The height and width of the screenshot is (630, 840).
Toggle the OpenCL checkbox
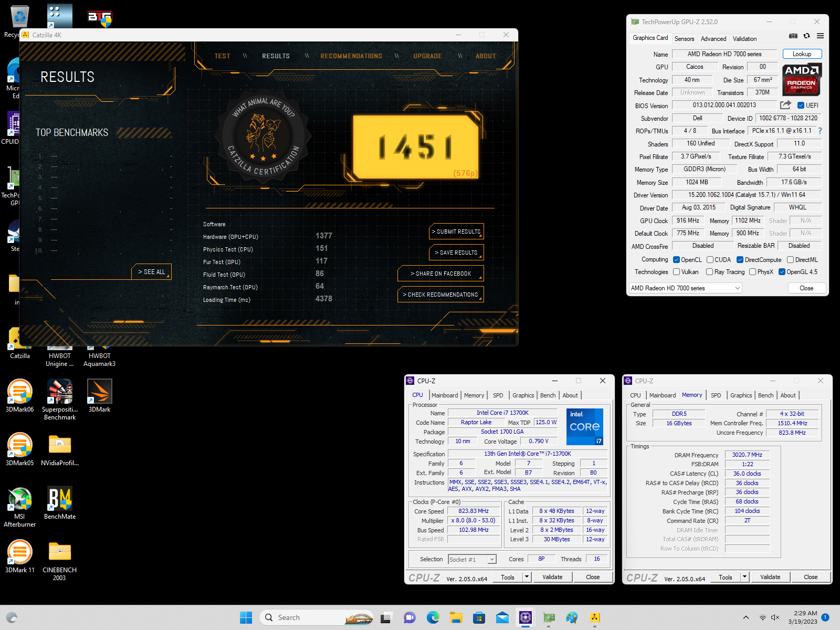tap(676, 260)
